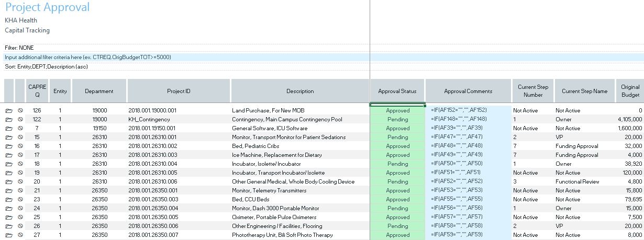
Task: Select project ID 2018.001.19150.001
Action: (x=152, y=129)
